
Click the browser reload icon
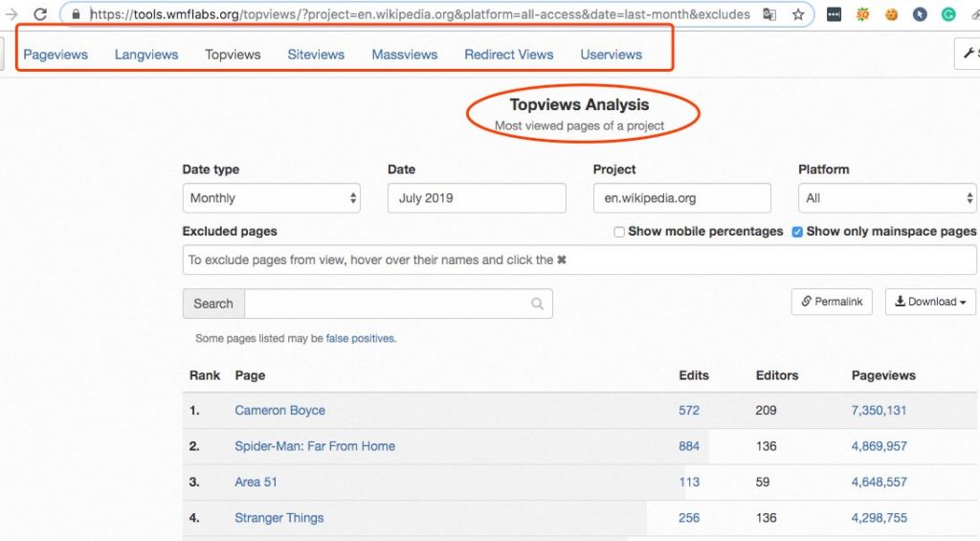pos(40,14)
